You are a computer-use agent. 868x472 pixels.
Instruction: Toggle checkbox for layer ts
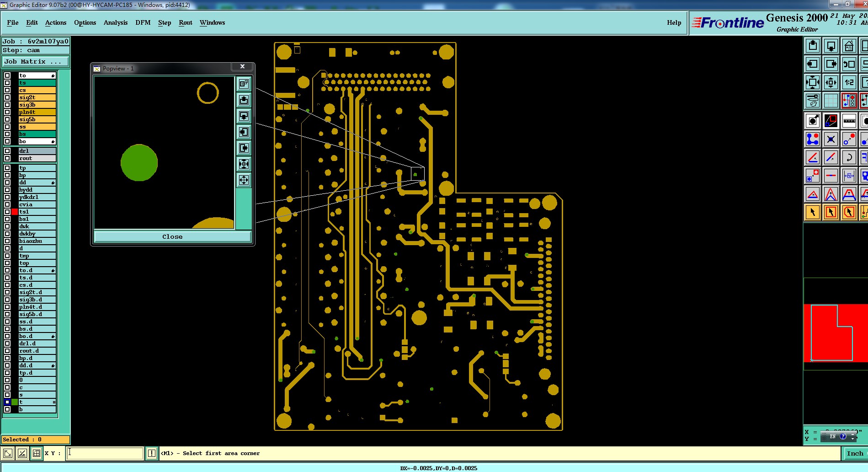[x=7, y=83]
